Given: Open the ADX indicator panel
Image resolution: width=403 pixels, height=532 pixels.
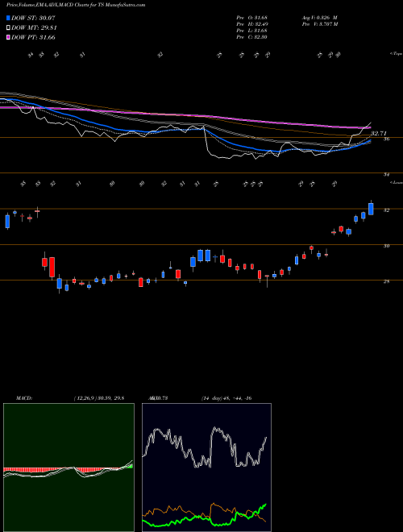Looking at the screenshot, I should (206, 468).
